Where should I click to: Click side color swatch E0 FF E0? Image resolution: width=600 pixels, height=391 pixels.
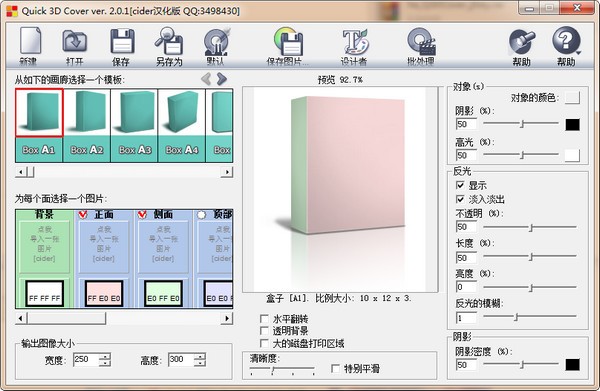click(x=163, y=293)
